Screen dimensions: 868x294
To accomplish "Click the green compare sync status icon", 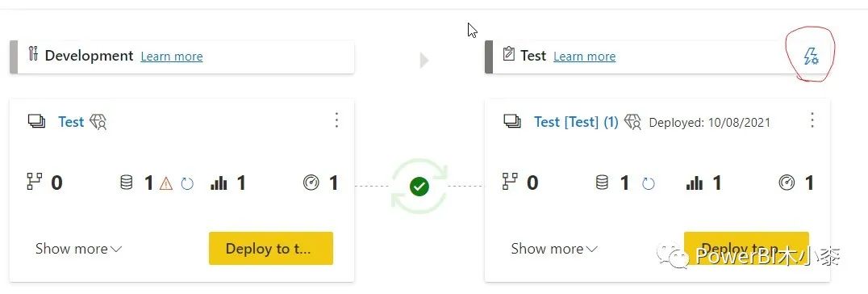I will click(419, 186).
